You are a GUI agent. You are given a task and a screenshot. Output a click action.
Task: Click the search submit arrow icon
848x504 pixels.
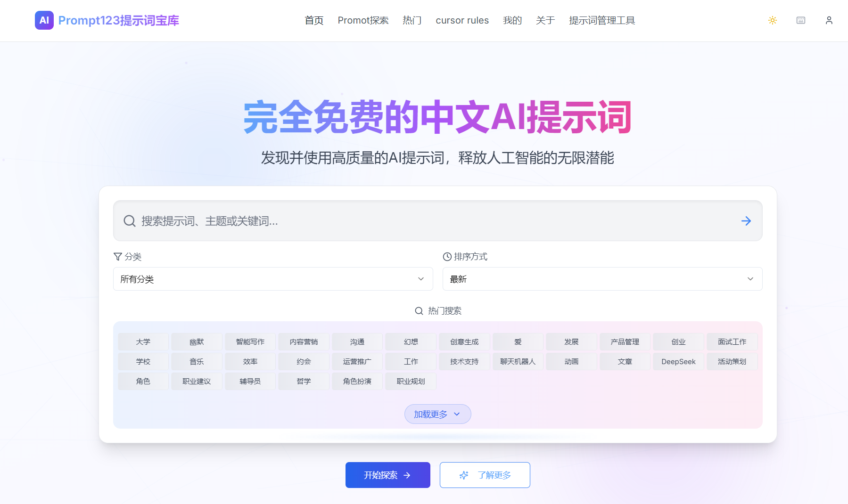coord(746,221)
